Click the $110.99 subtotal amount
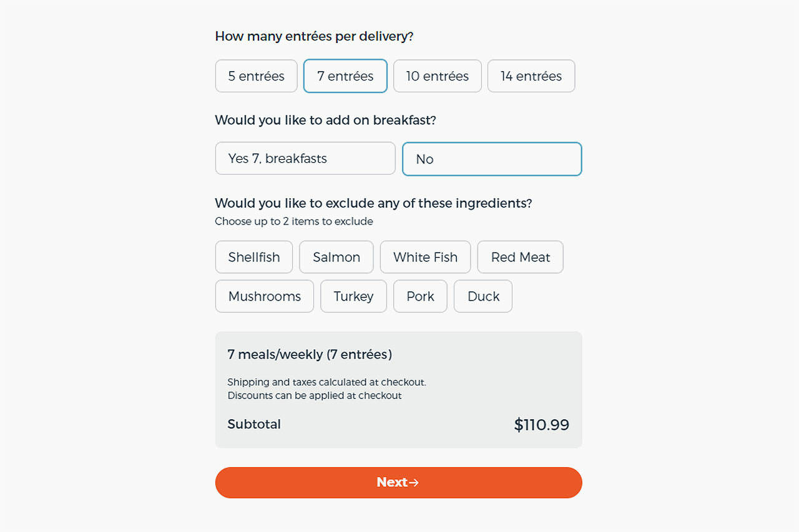Image resolution: width=799 pixels, height=532 pixels. tap(541, 425)
